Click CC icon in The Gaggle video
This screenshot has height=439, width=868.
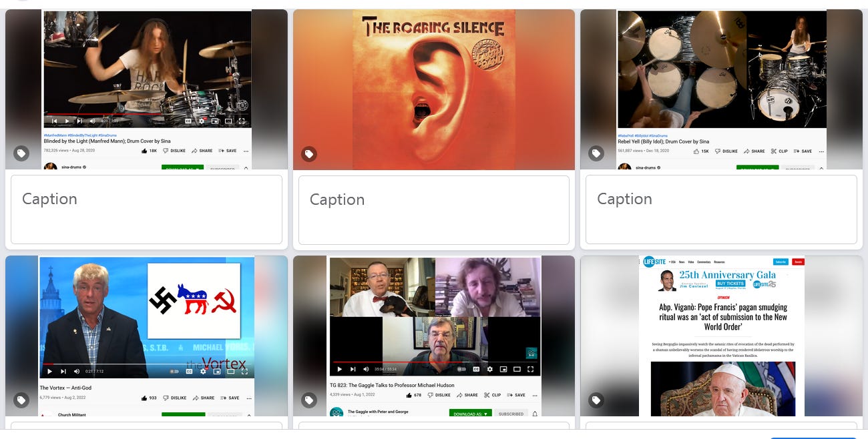point(476,369)
